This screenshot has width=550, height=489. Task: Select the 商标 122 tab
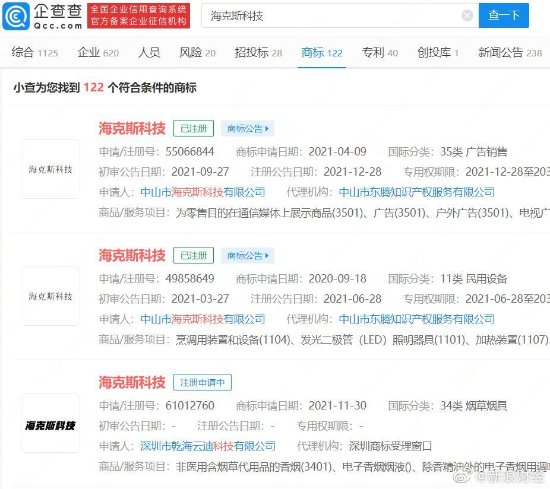coord(322,53)
